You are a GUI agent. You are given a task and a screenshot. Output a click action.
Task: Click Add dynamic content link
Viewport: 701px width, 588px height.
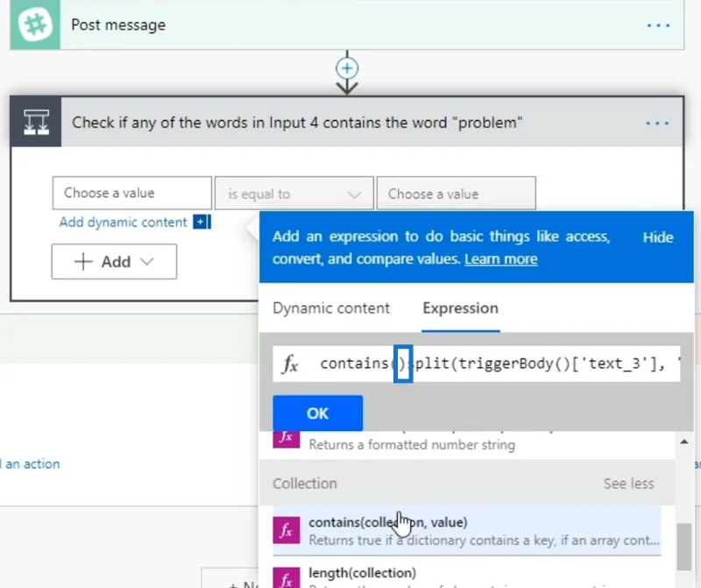pyautogui.click(x=123, y=223)
